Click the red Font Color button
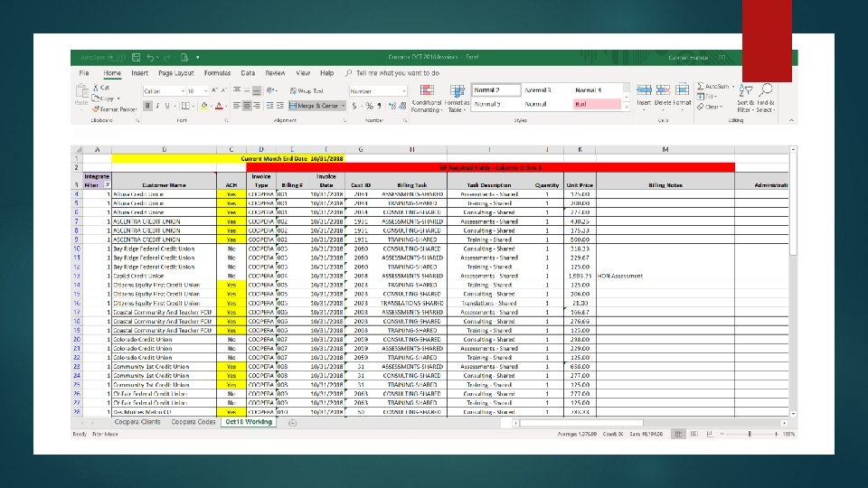Viewport: 868px width, 488px height. (219, 106)
